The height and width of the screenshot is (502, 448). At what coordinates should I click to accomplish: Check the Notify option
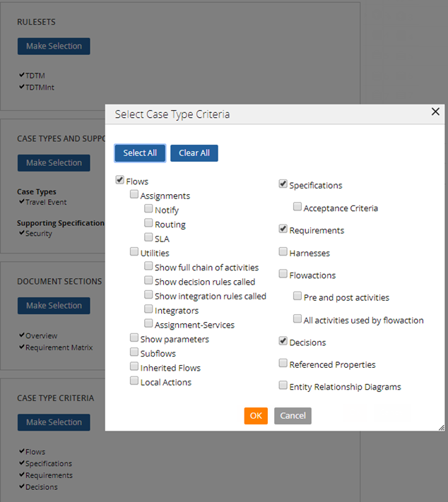(148, 209)
